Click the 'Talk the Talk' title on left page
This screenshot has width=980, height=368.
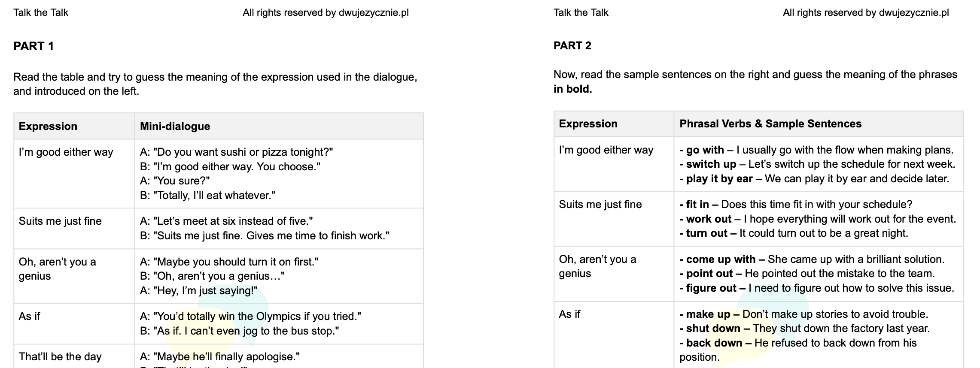point(41,13)
